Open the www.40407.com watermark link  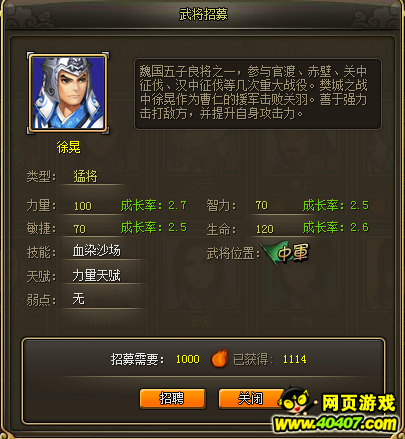(x=335, y=424)
